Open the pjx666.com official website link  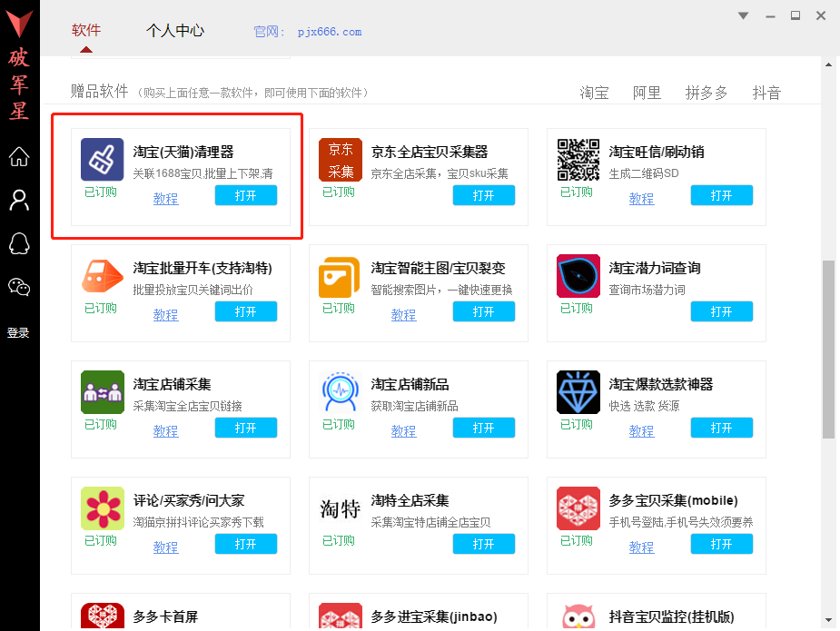click(x=330, y=32)
